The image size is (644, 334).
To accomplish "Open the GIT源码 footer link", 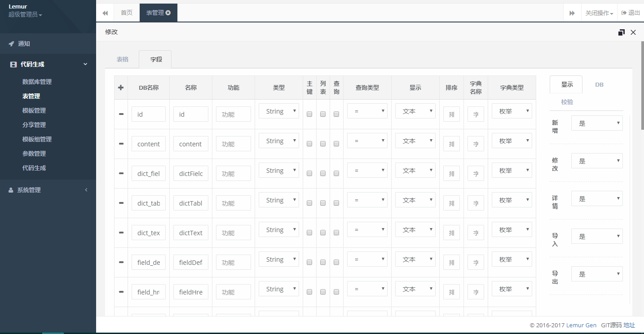I will coord(611,325).
